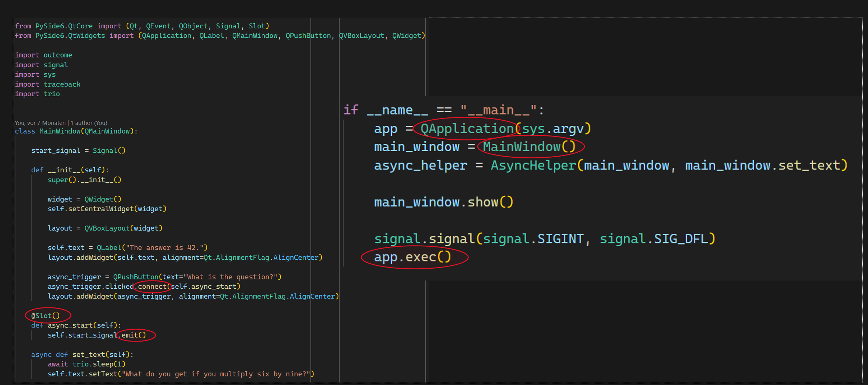868x385 pixels.
Task: Click the "widget = QWidget()" line
Action: (84, 199)
